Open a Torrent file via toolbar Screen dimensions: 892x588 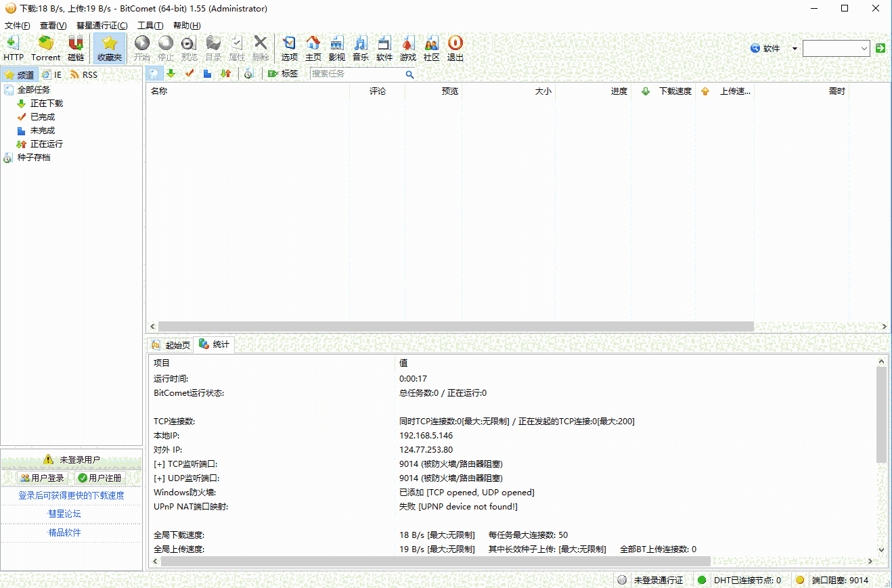(x=45, y=47)
